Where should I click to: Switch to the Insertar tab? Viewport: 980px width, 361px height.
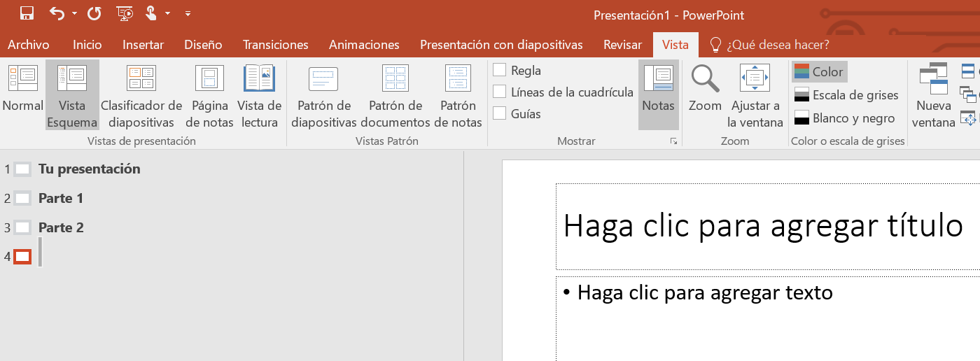(x=143, y=45)
